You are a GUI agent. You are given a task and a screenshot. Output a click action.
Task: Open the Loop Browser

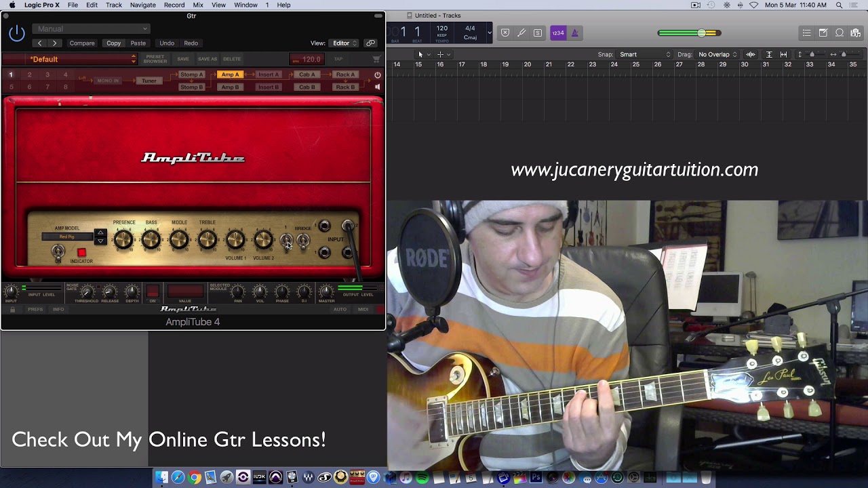point(840,33)
